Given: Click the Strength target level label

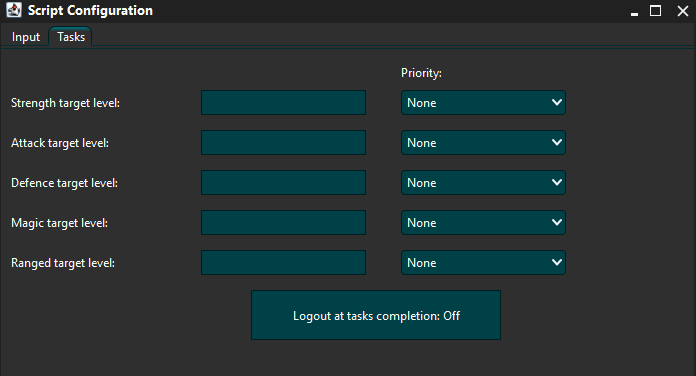Looking at the screenshot, I should (x=65, y=103).
